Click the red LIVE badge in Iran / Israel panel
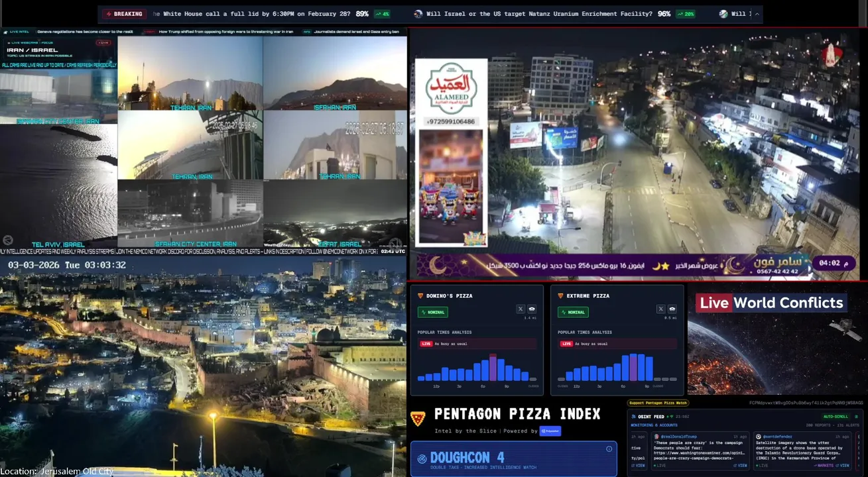This screenshot has height=477, width=868. click(x=103, y=42)
